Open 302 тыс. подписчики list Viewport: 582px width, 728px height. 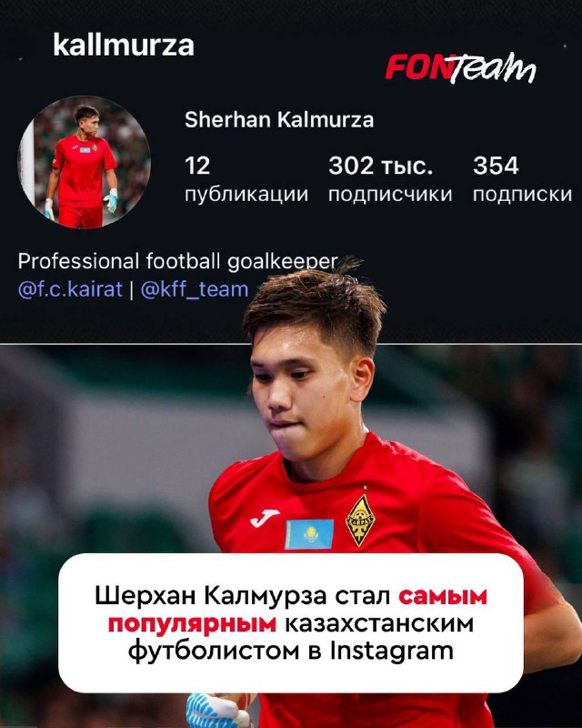pos(390,179)
